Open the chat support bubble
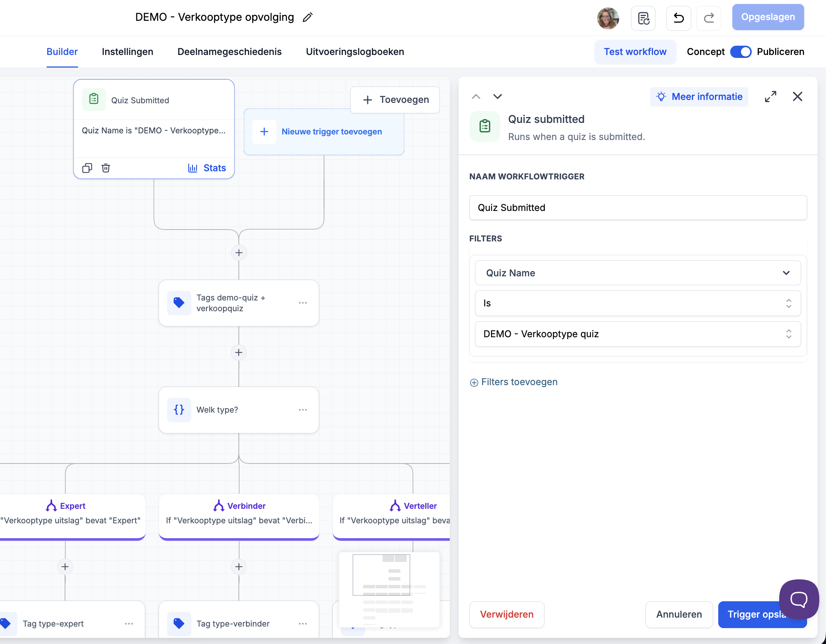 (799, 599)
